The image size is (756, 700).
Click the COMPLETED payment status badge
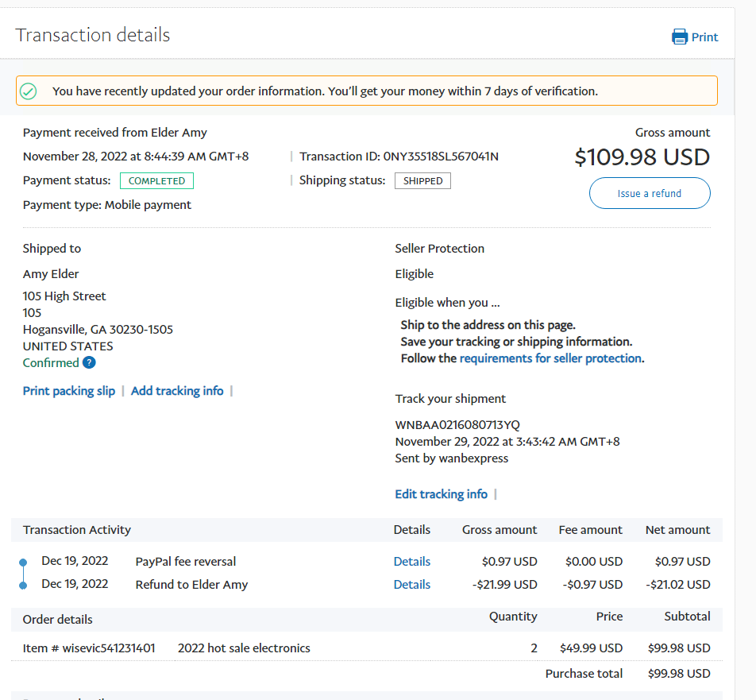pyautogui.click(x=156, y=181)
